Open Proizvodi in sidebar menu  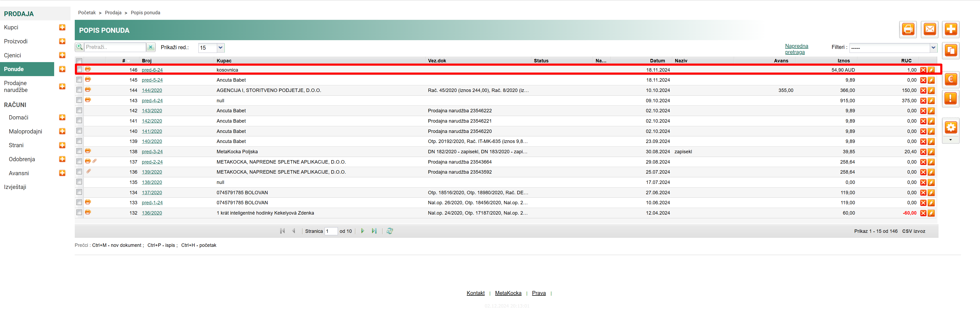(x=16, y=41)
